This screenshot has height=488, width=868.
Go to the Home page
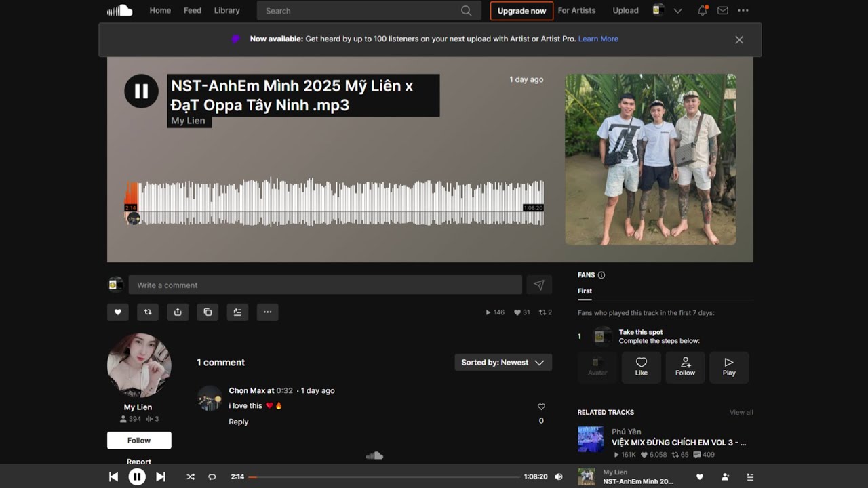coord(160,10)
